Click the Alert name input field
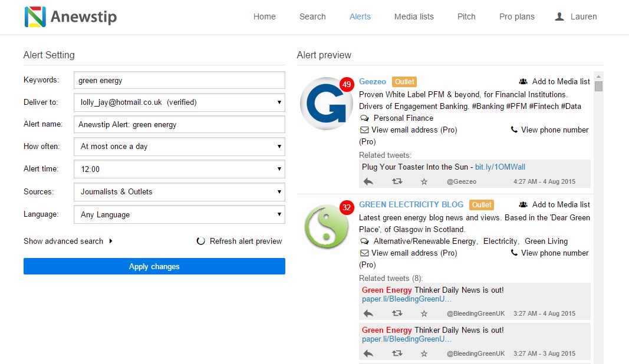 click(x=179, y=124)
